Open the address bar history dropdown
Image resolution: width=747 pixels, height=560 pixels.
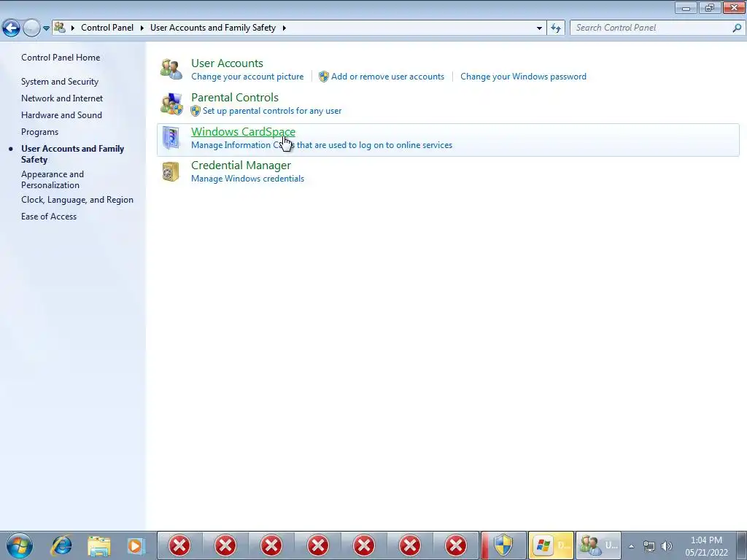click(539, 28)
